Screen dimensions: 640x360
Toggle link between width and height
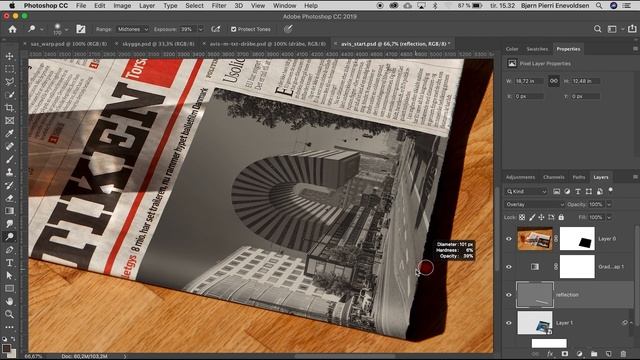tap(553, 81)
